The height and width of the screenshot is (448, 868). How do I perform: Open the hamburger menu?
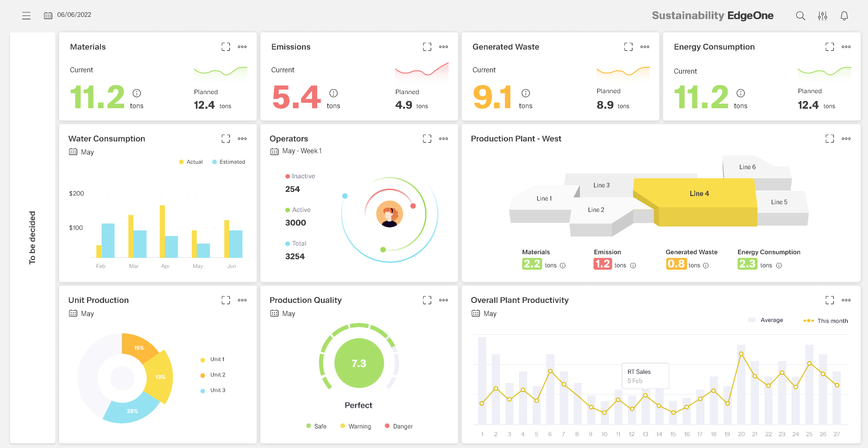coord(26,15)
